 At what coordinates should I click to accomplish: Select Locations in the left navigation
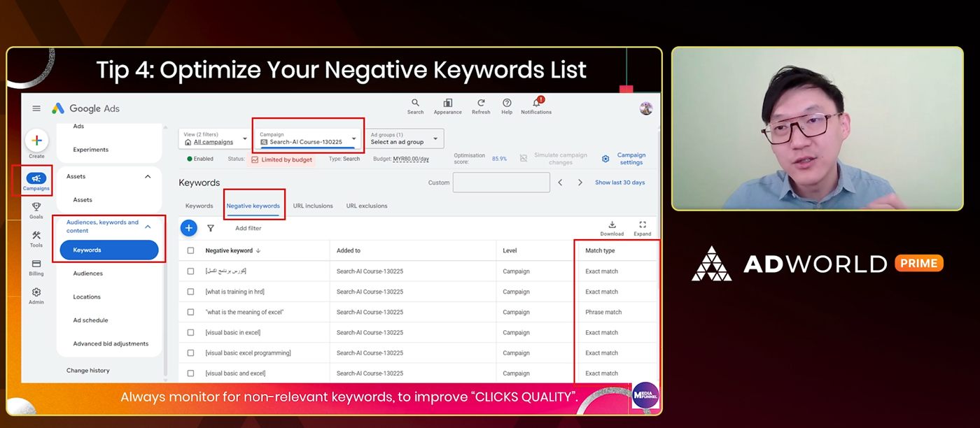(87, 297)
